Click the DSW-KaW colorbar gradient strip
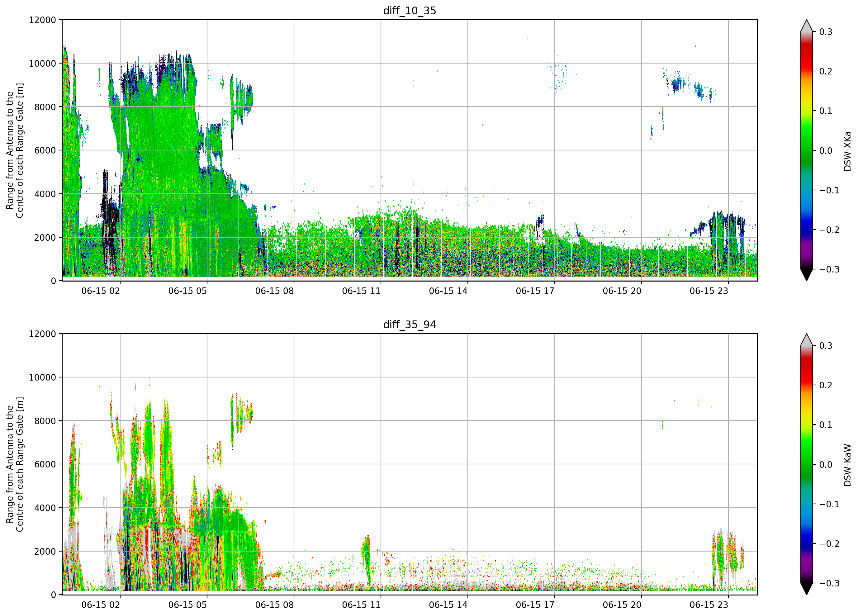 [807, 465]
